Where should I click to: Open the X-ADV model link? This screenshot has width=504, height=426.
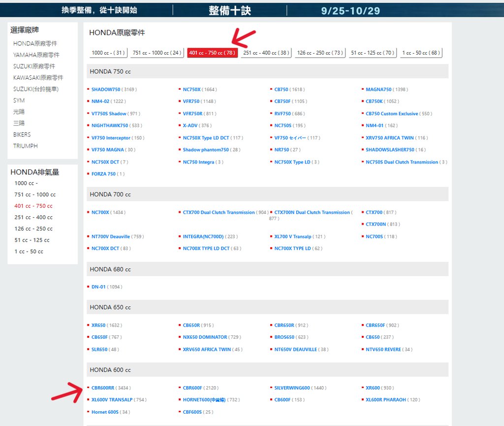click(x=190, y=126)
